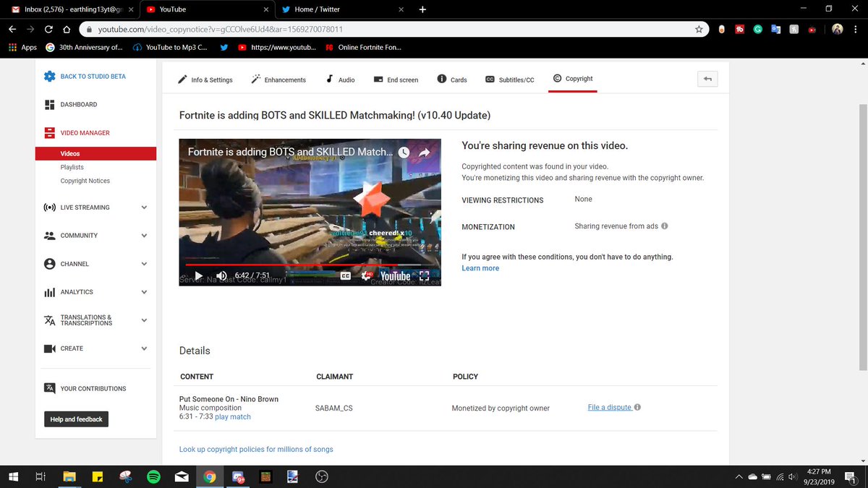Open video on YouTube logo
Viewport: 868px width, 488px height.
point(395,275)
